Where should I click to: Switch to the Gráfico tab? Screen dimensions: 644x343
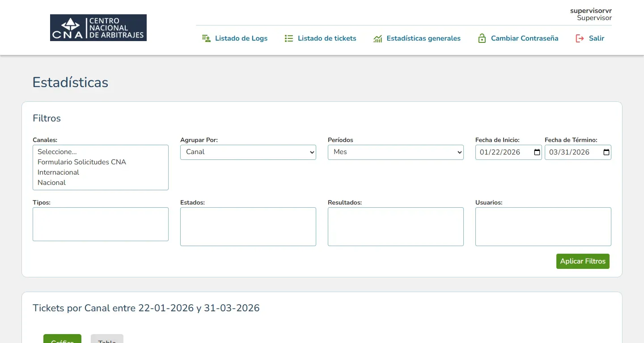click(62, 339)
